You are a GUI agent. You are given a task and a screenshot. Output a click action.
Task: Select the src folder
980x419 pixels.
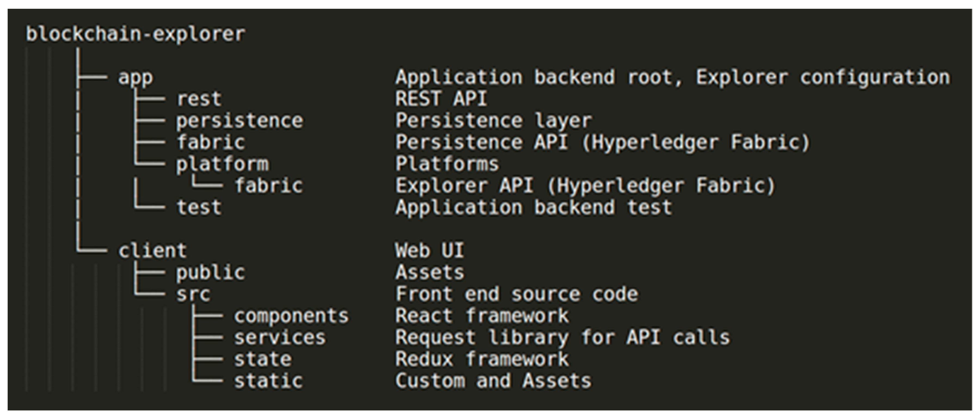click(x=193, y=294)
